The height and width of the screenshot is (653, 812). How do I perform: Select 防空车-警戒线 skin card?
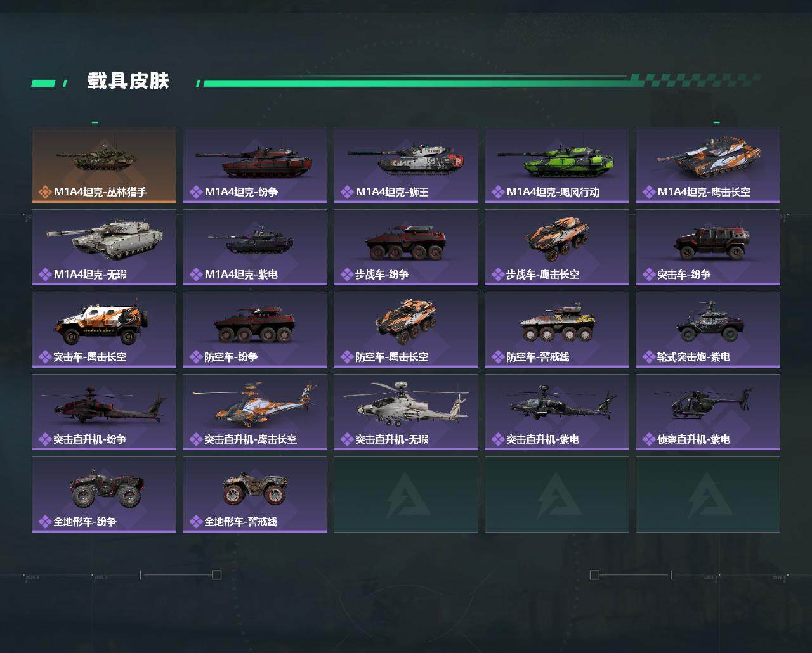click(557, 330)
